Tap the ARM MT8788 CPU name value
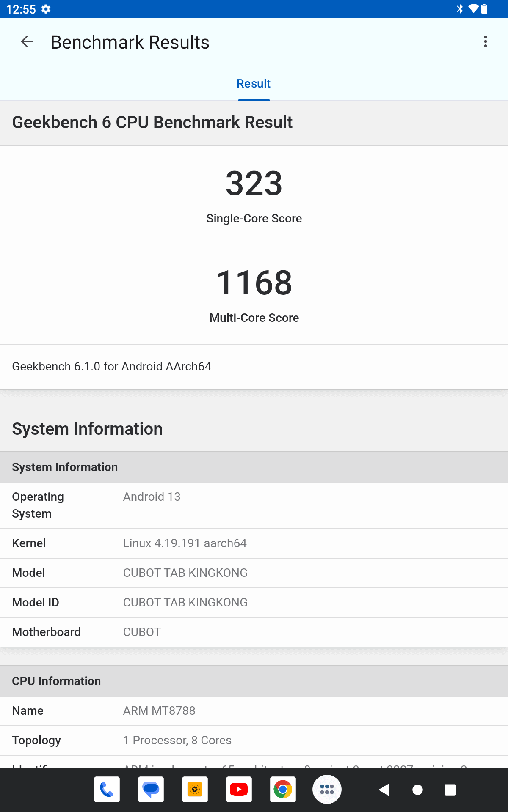Image resolution: width=508 pixels, height=812 pixels. pos(159,710)
